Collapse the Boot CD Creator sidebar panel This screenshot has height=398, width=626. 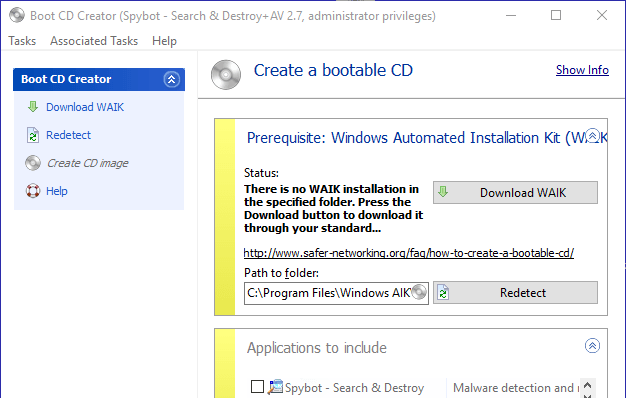171,79
